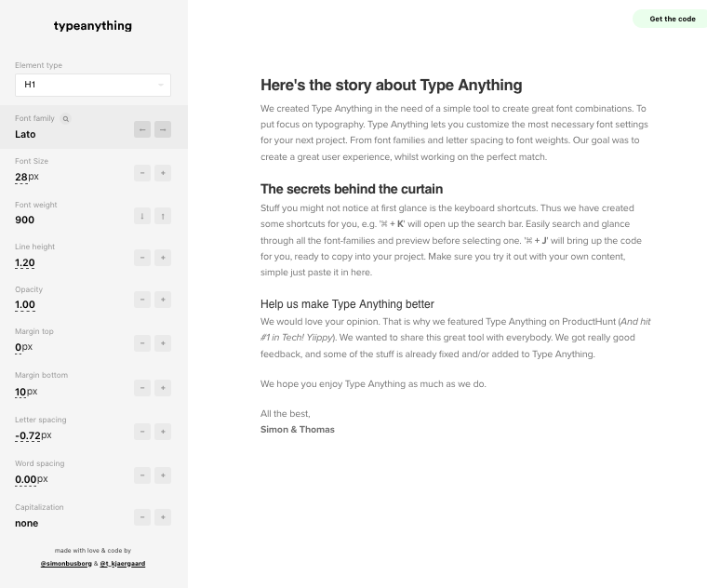Increase letter spacing with plus button
707x588 pixels.
[x=163, y=432]
